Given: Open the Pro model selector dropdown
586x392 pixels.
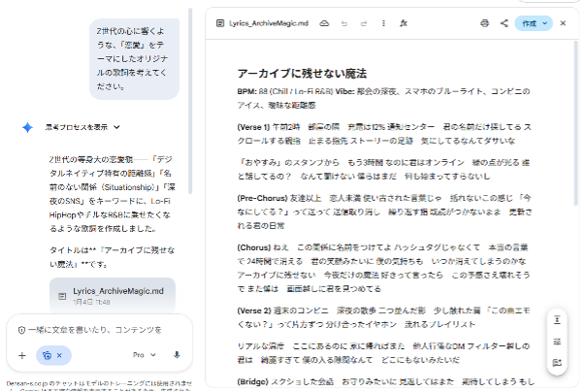Looking at the screenshot, I should (144, 355).
